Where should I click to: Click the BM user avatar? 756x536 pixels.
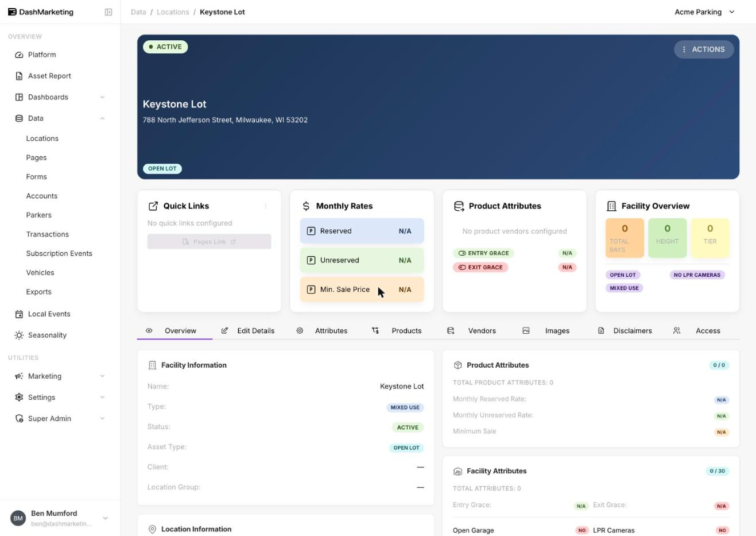point(18,518)
